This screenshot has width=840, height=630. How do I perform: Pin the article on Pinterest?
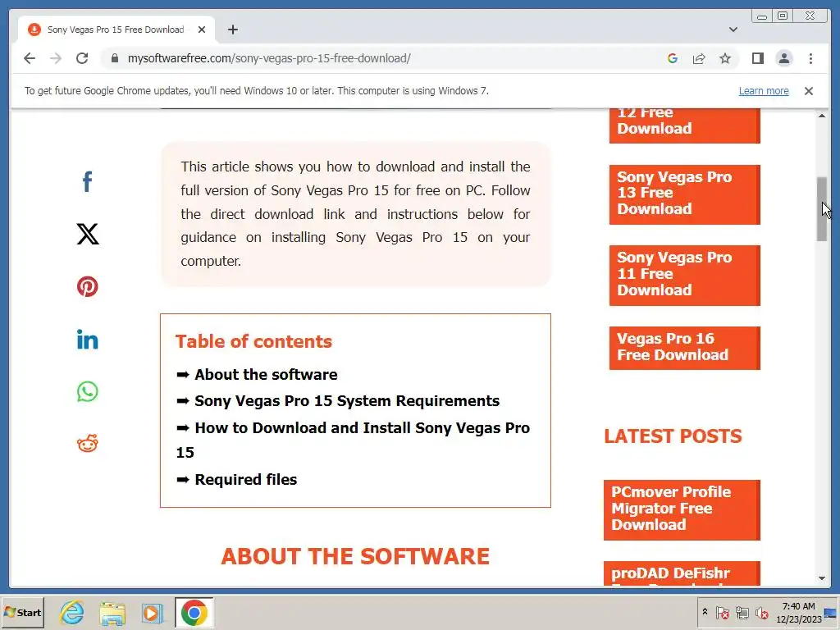click(87, 286)
